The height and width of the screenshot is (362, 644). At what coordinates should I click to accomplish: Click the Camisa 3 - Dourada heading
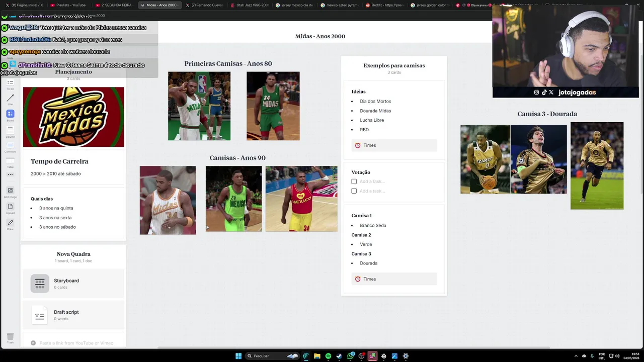coord(547,114)
